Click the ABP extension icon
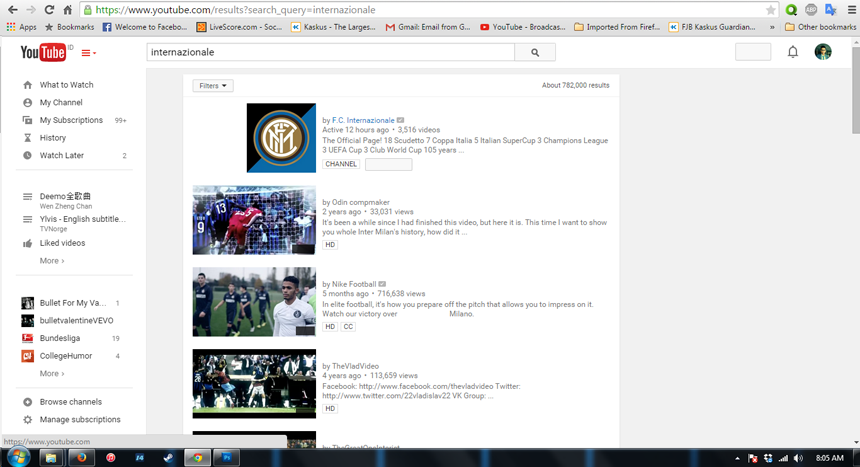The height and width of the screenshot is (467, 860). click(x=811, y=10)
